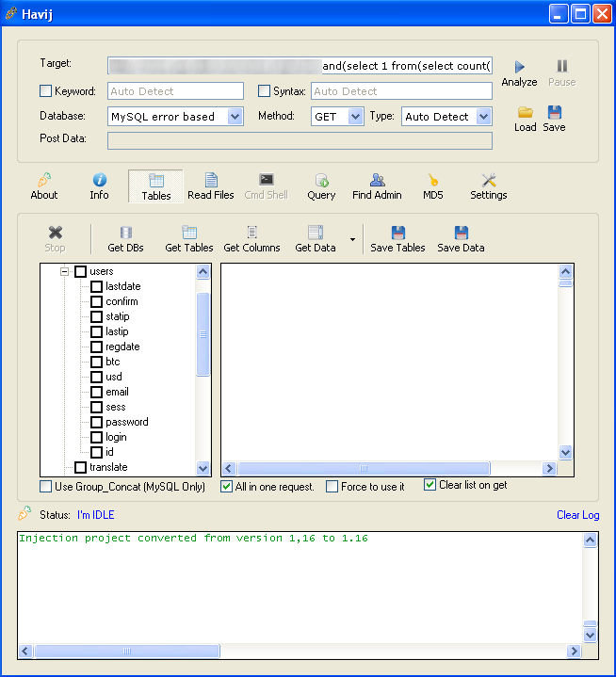Click the Post Data field

click(300, 140)
